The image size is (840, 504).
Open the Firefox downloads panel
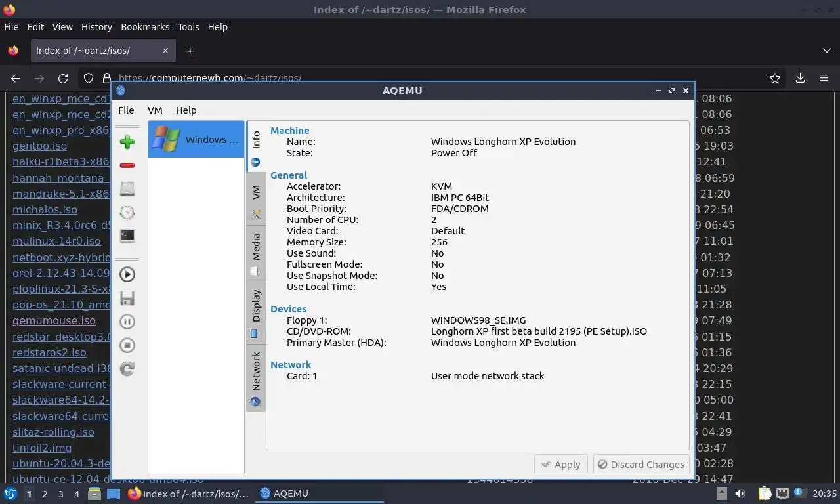tap(800, 78)
